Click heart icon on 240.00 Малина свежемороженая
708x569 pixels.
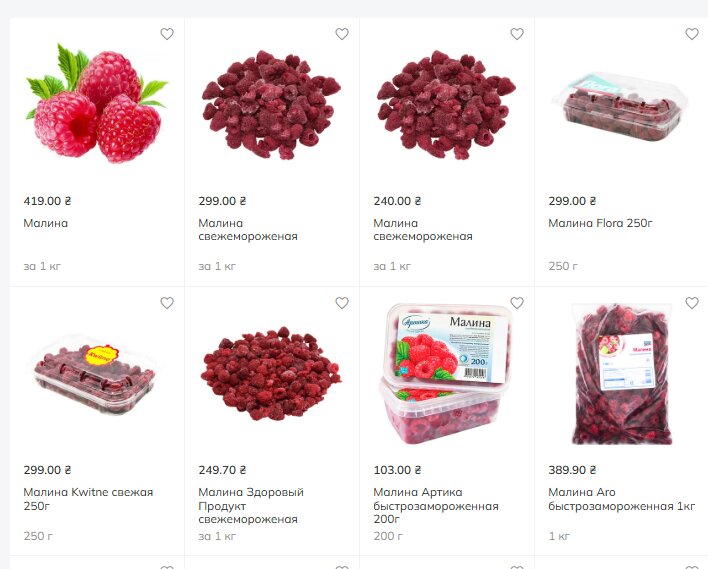517,34
